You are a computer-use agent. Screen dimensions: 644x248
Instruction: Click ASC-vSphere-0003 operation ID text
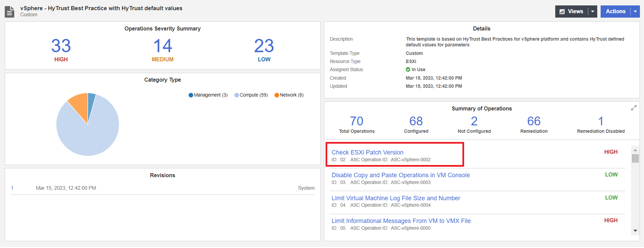(411, 183)
